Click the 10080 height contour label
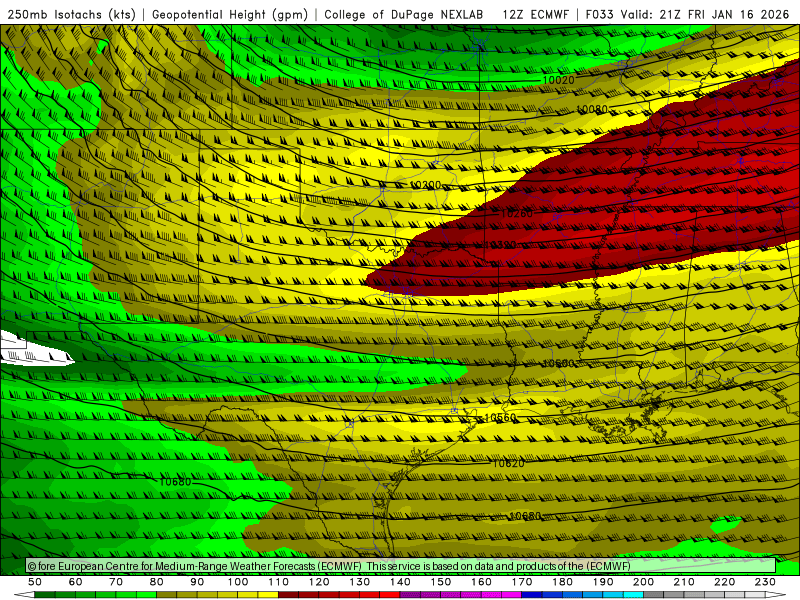Screen dimensions: 800x600 click(x=592, y=109)
